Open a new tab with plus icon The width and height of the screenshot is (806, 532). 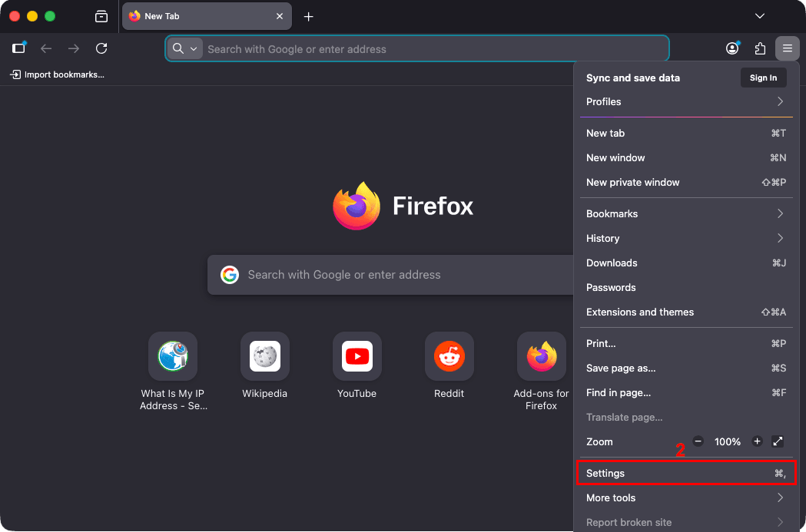click(x=308, y=16)
